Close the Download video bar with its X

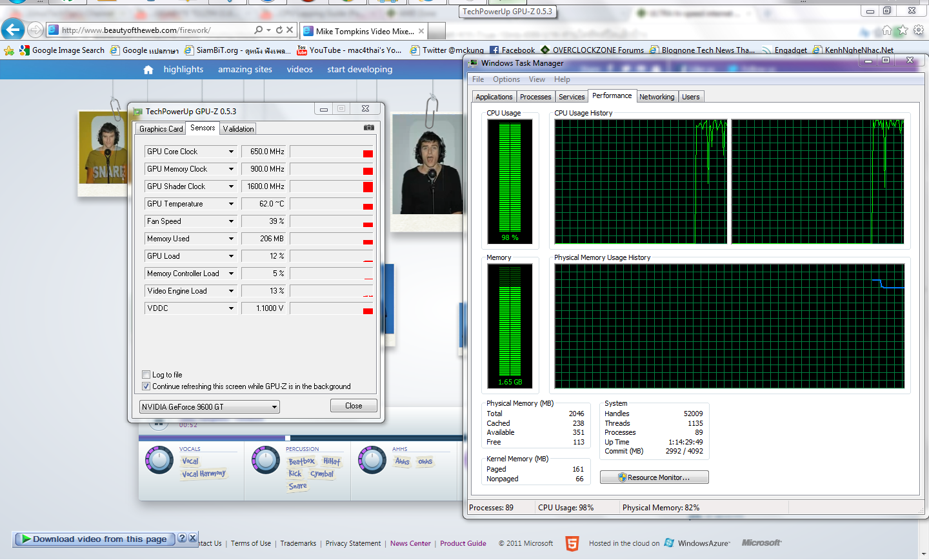click(x=192, y=538)
